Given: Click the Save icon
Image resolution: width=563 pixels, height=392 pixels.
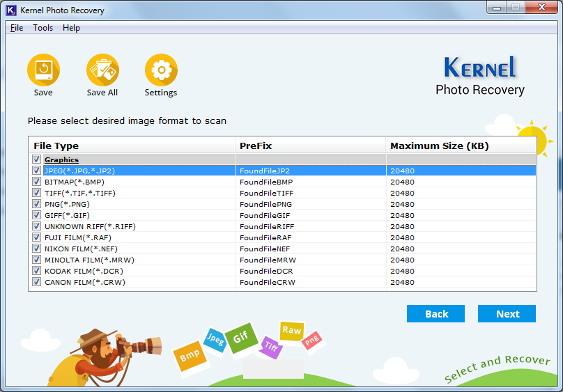Looking at the screenshot, I should coord(43,70).
